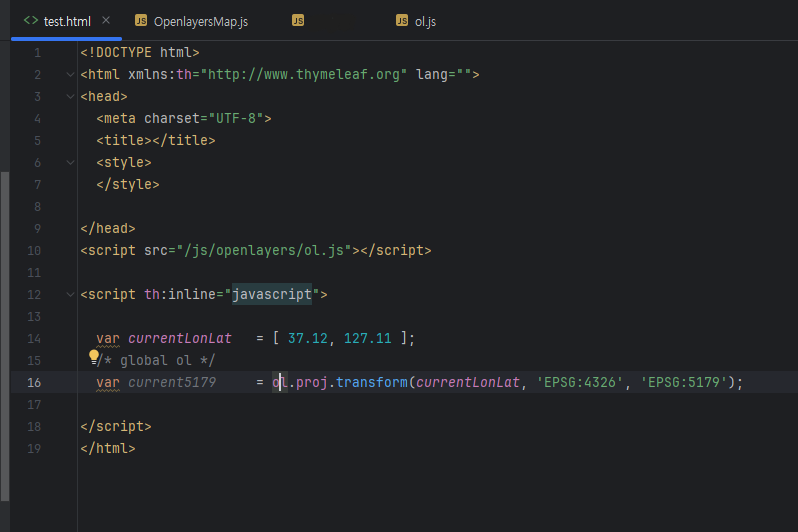Click line number 14 in the gutter
Viewport: 798px width, 532px height.
(x=34, y=339)
